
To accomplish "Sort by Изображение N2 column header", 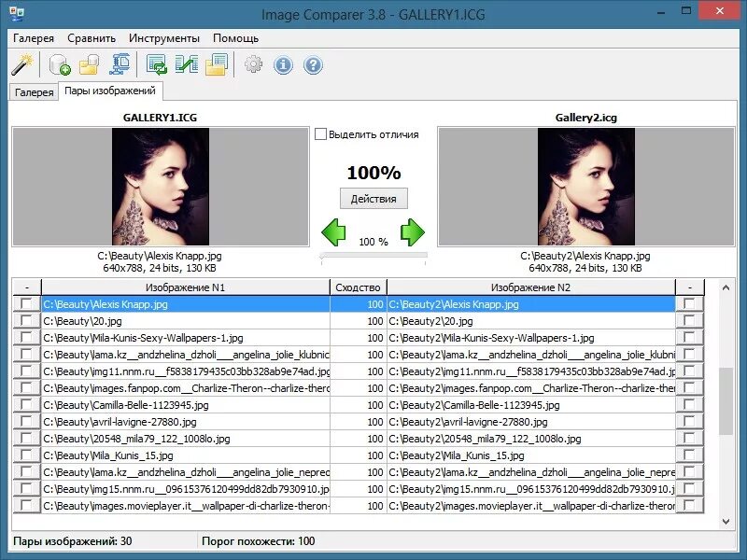I will 530,287.
